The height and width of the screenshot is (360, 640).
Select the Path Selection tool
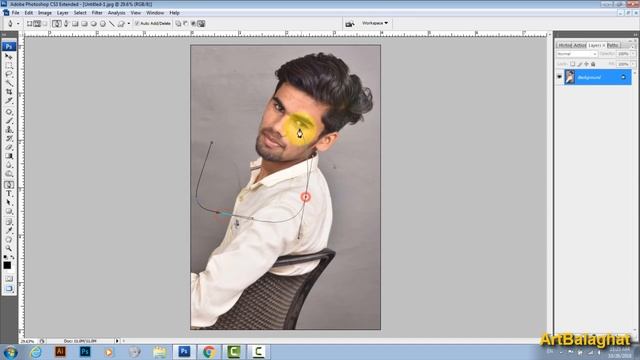(8, 202)
